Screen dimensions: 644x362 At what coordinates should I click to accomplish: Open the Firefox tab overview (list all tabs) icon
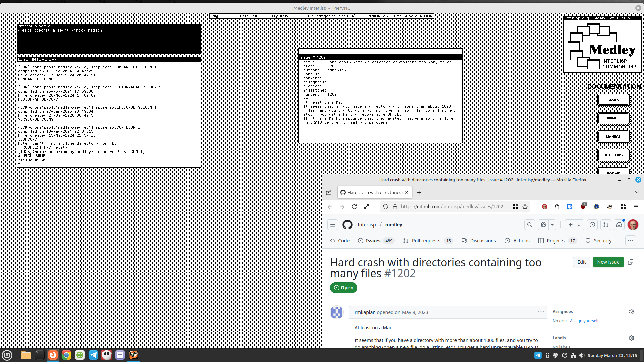pyautogui.click(x=329, y=192)
